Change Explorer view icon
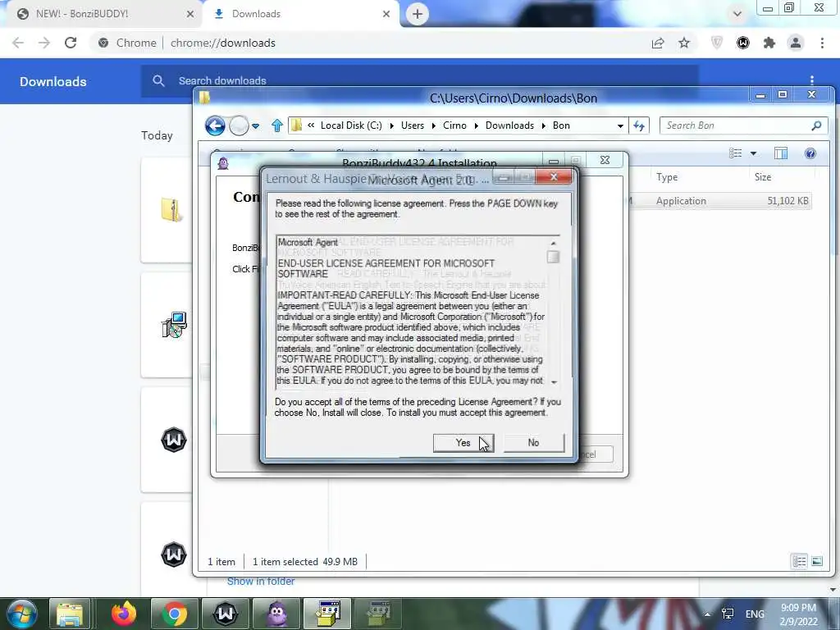The width and height of the screenshot is (840, 630). tap(736, 153)
